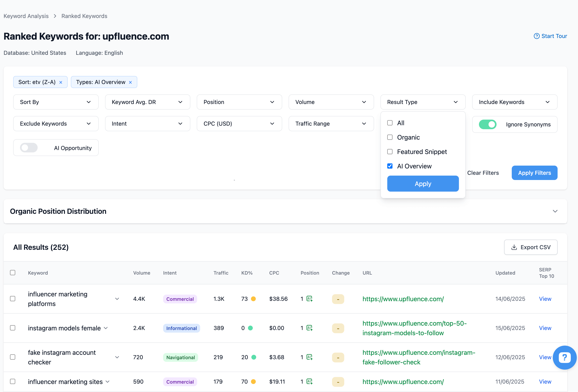The height and width of the screenshot is (392, 578).
Task: Click AI Overview icon in fake instagram account checker row
Action: pyautogui.click(x=309, y=357)
